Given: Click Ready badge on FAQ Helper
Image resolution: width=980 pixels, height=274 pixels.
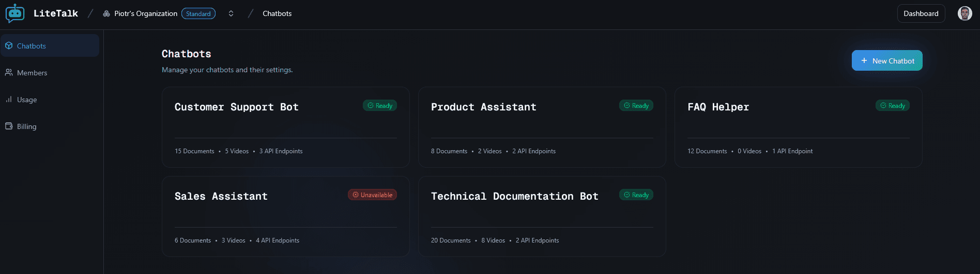Looking at the screenshot, I should 893,105.
